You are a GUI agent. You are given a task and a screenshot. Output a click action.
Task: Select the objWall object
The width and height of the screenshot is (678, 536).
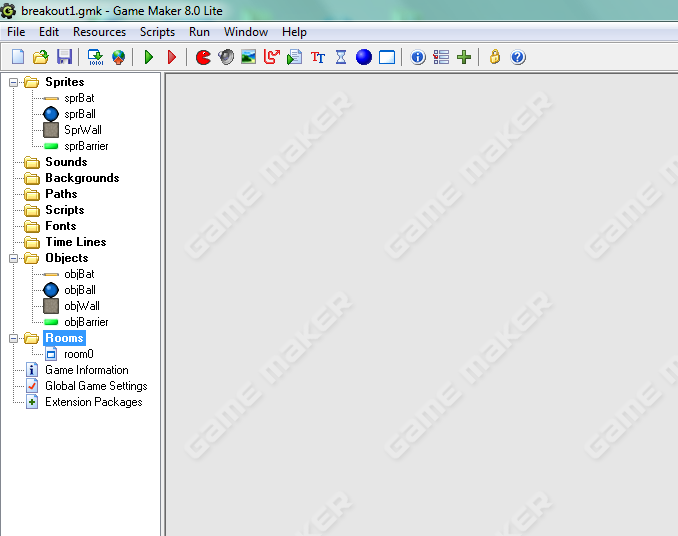82,306
